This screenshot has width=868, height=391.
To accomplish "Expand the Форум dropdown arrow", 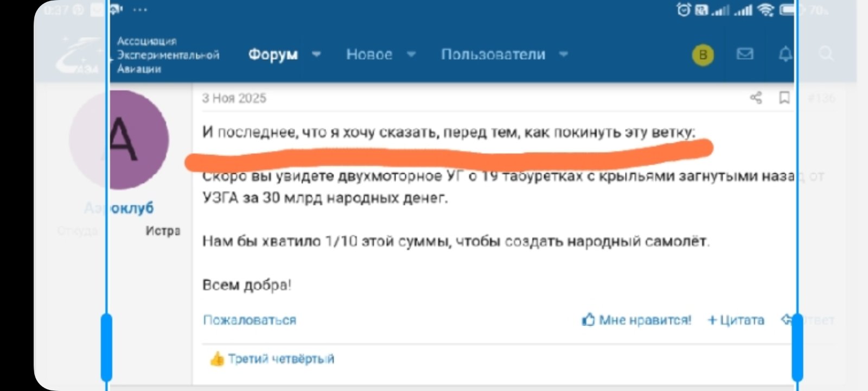I will pyautogui.click(x=316, y=54).
